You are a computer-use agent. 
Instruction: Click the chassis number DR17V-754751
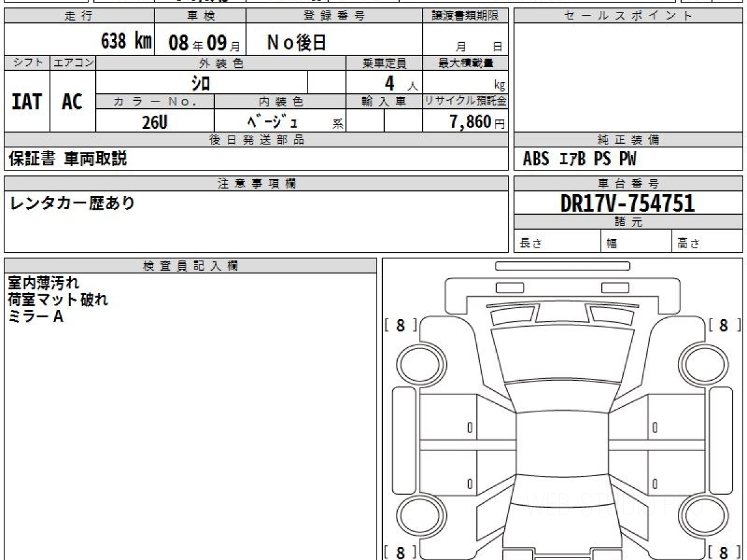tap(627, 203)
